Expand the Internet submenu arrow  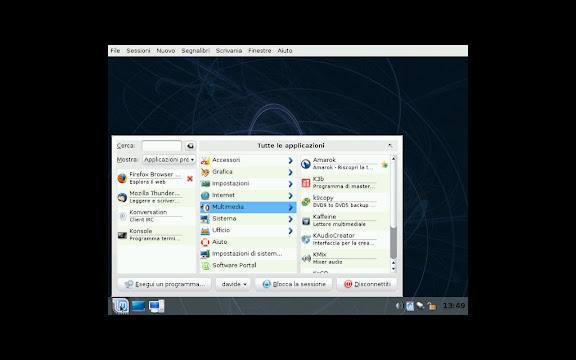(291, 196)
